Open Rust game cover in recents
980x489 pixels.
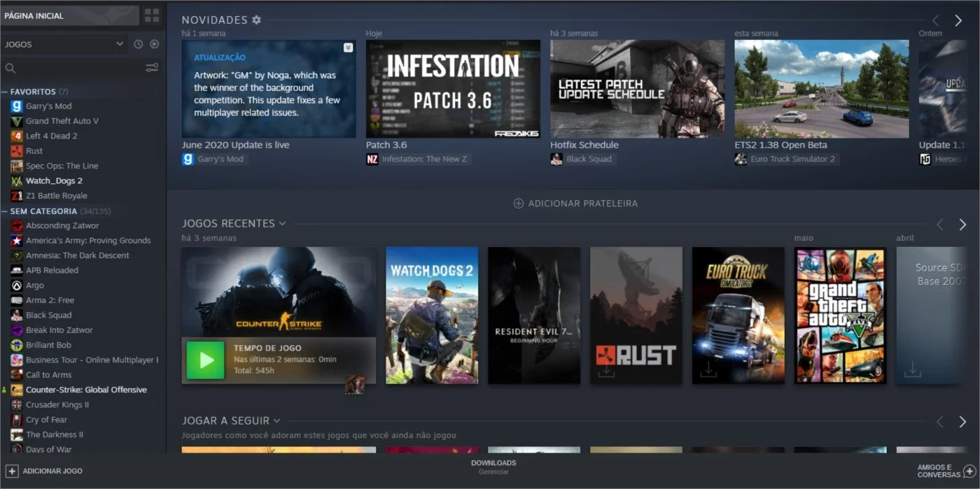click(636, 315)
